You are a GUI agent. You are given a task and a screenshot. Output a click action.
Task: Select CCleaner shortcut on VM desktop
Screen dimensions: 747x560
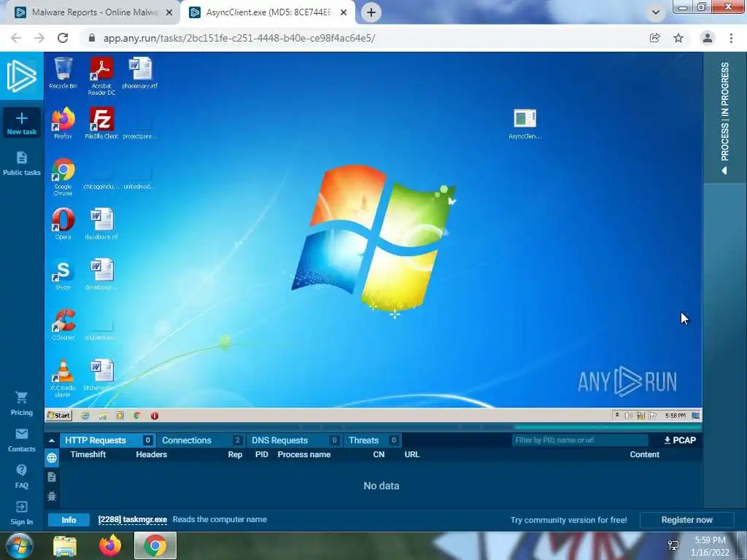click(63, 324)
